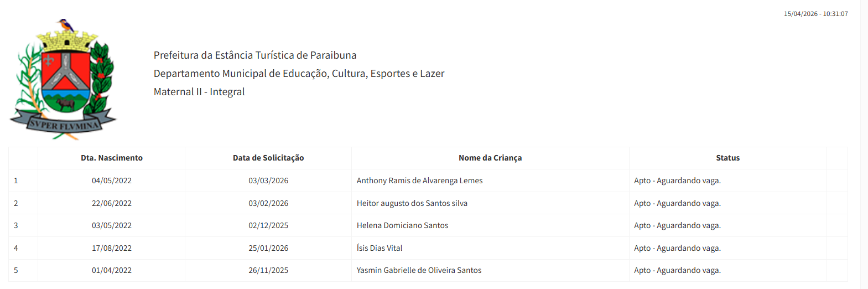Select the Helena Domiciano Santos name cell
The height and width of the screenshot is (289, 868).
pos(402,225)
